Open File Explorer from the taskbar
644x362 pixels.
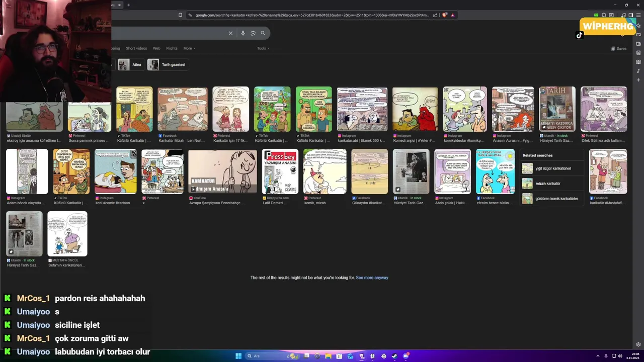point(328,356)
